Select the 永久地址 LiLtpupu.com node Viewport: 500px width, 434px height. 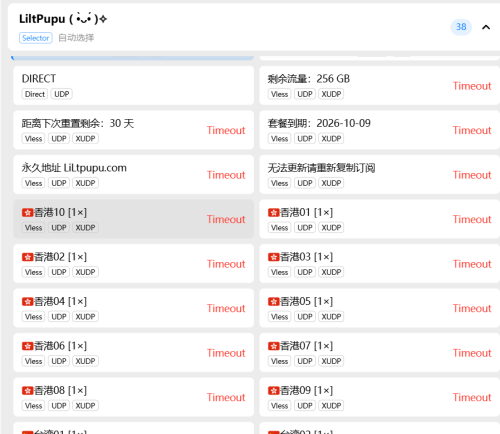(x=133, y=175)
